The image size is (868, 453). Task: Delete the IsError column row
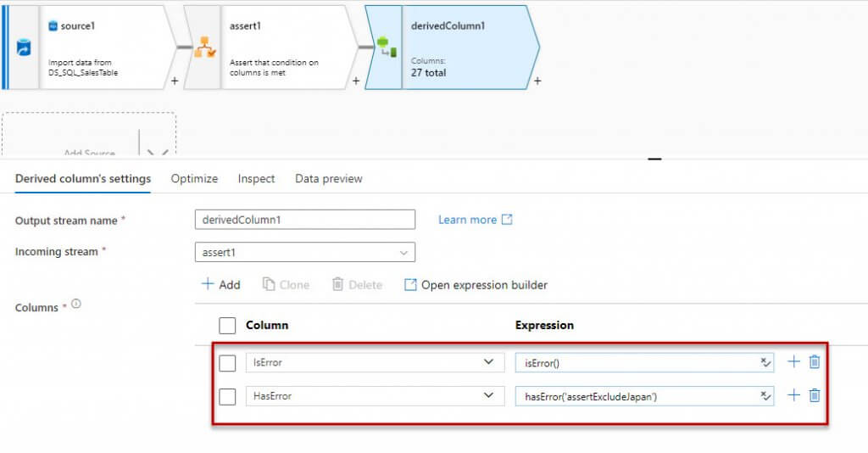[x=815, y=362]
